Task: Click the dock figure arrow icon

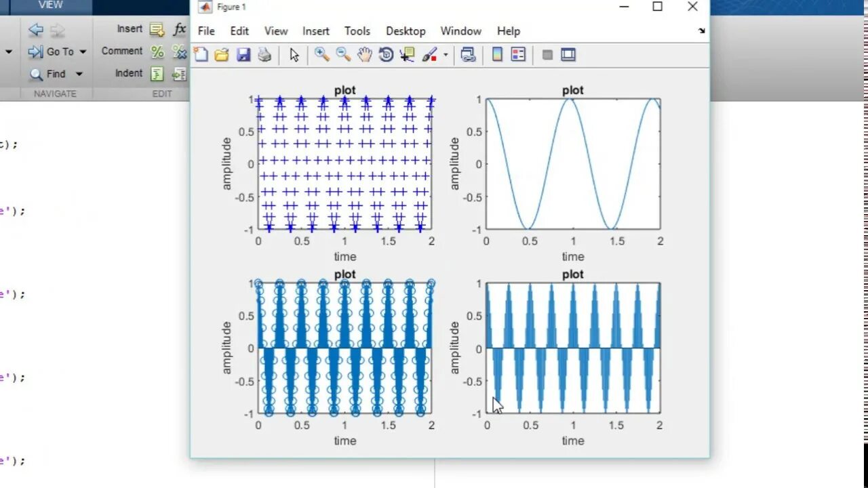Action: (701, 31)
